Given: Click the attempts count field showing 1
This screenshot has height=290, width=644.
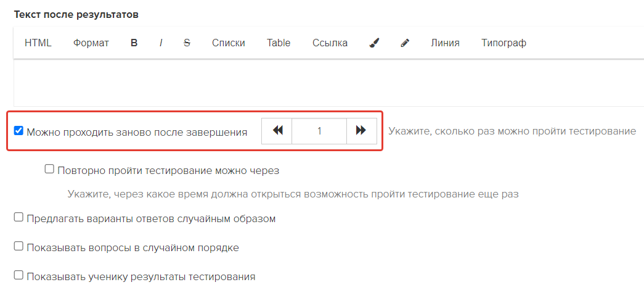Looking at the screenshot, I should pyautogui.click(x=319, y=131).
